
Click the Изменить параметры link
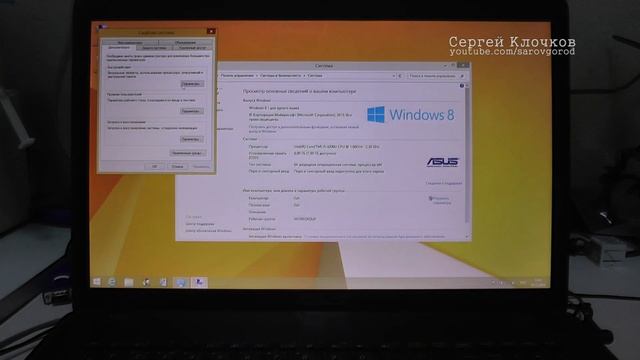[x=441, y=200]
